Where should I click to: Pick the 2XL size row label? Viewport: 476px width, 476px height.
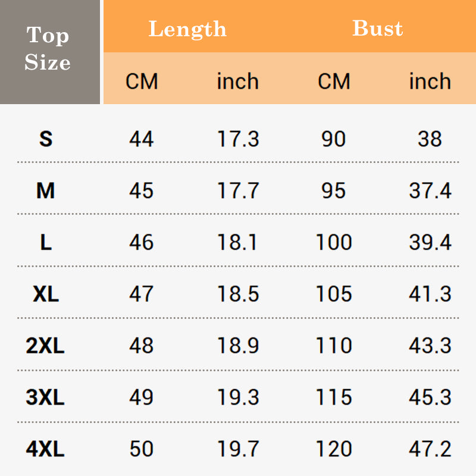coord(45,346)
